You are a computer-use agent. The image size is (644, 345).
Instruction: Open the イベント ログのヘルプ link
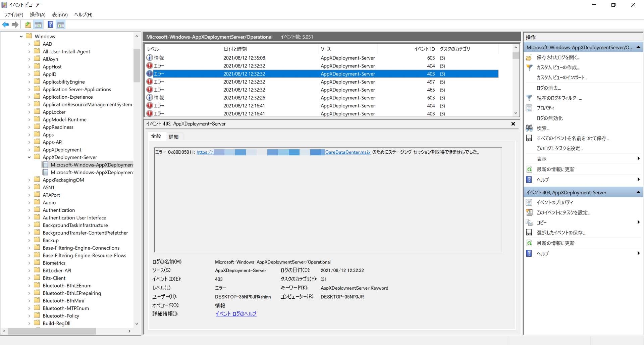pyautogui.click(x=235, y=313)
